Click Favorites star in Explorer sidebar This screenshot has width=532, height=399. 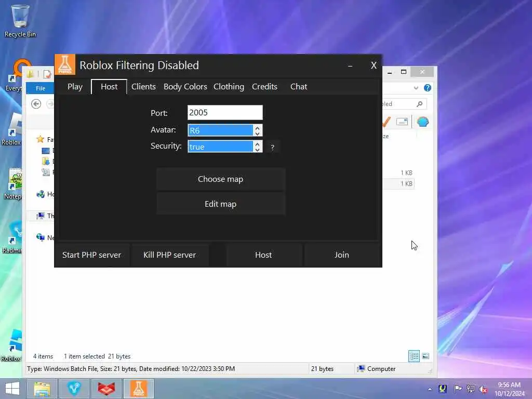pos(41,139)
